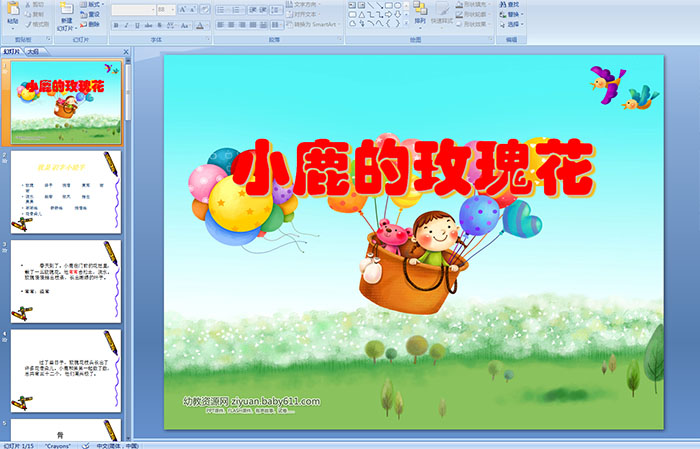Click the New Slide (新建幻灯片) icon
The width and height of the screenshot is (700, 449).
(x=67, y=8)
